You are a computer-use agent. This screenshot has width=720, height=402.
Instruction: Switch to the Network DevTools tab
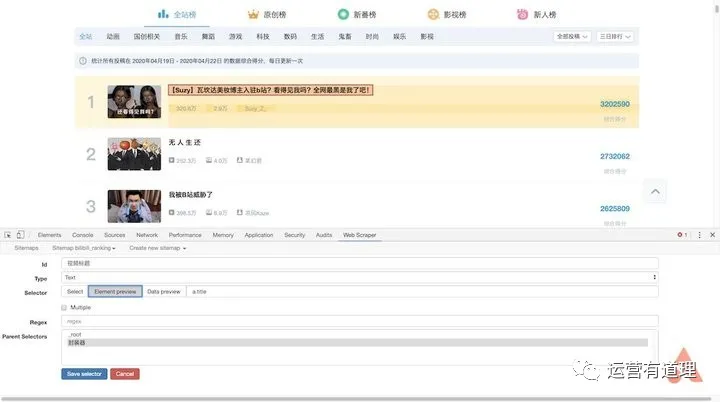tap(147, 235)
